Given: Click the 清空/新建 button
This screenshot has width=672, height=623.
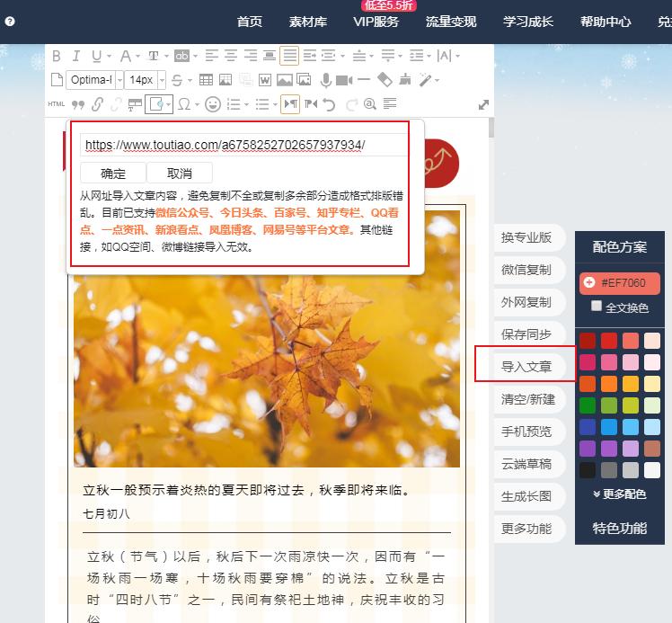Looking at the screenshot, I should (x=530, y=399).
